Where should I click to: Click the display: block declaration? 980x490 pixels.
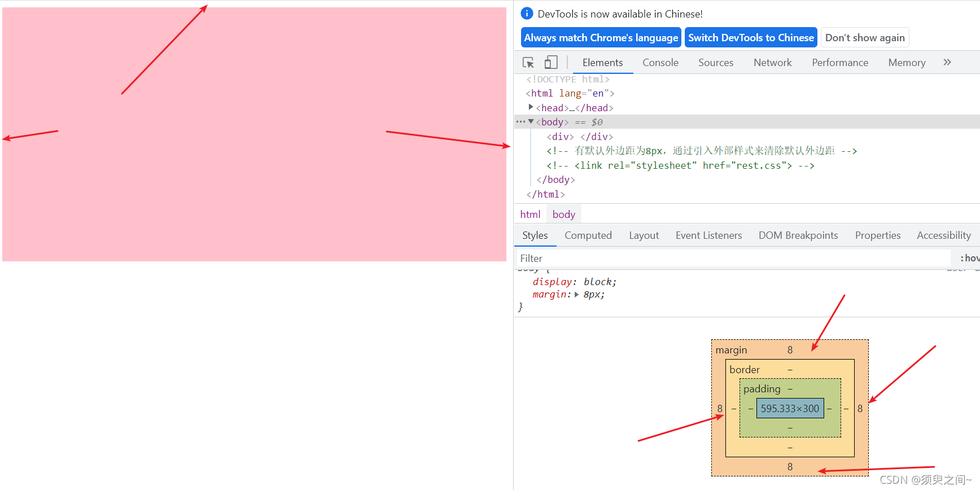point(575,282)
